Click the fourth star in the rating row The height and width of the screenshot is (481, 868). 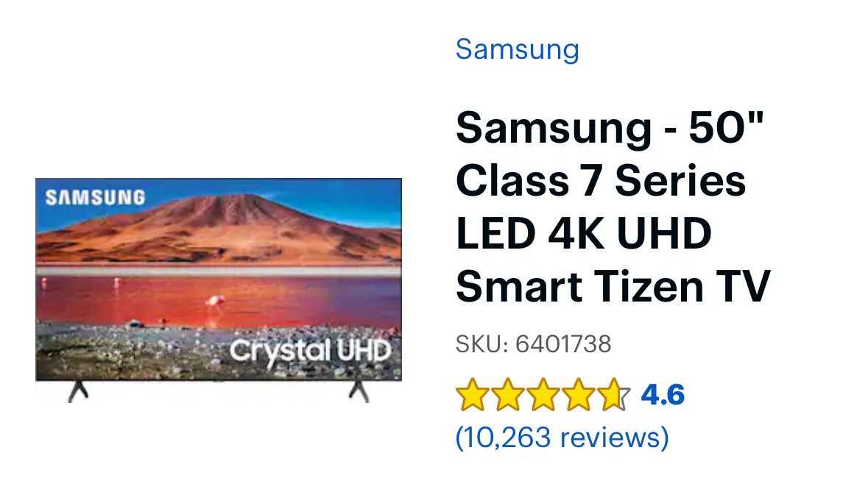[579, 395]
